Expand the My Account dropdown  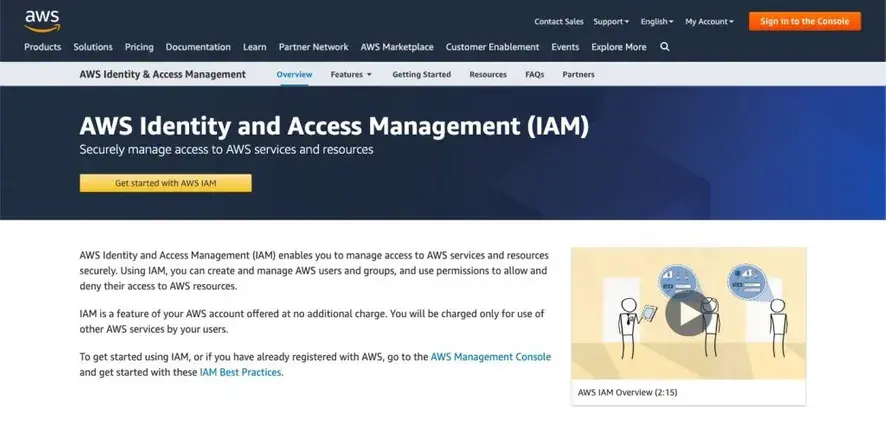pyautogui.click(x=709, y=21)
